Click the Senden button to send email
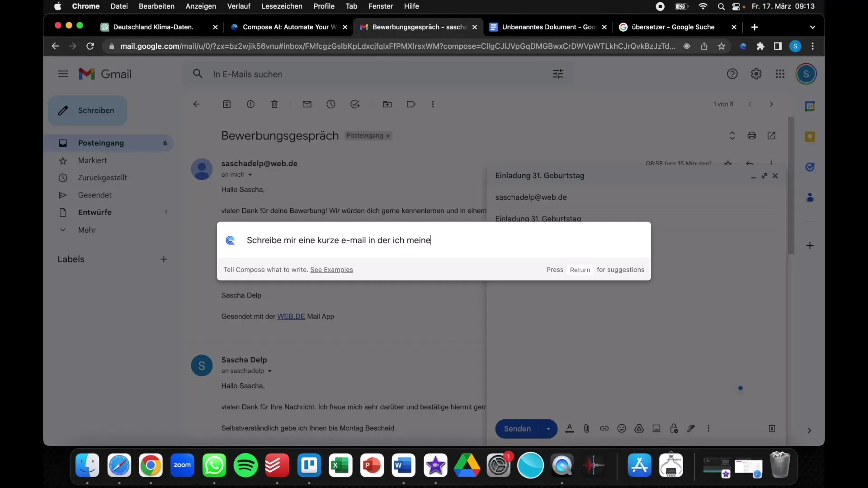The height and width of the screenshot is (488, 868). pos(516,428)
